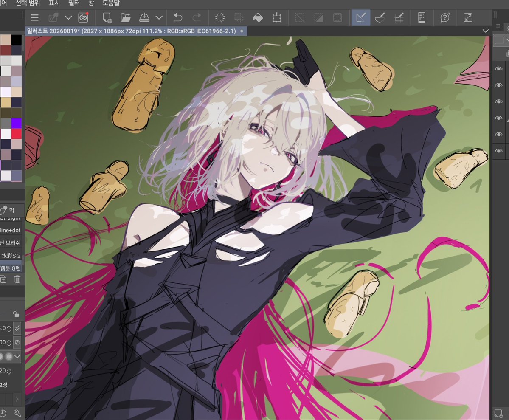Open the CLIP STUDIO launcher icon
509x420 pixels.
pos(84,17)
